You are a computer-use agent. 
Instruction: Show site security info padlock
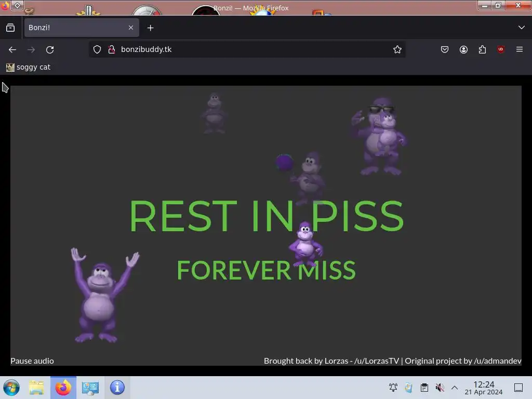pyautogui.click(x=111, y=49)
